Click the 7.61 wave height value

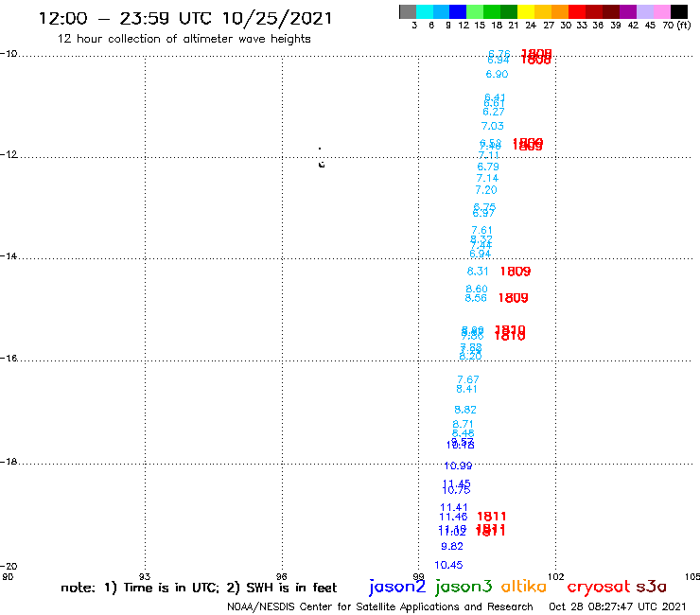481,230
